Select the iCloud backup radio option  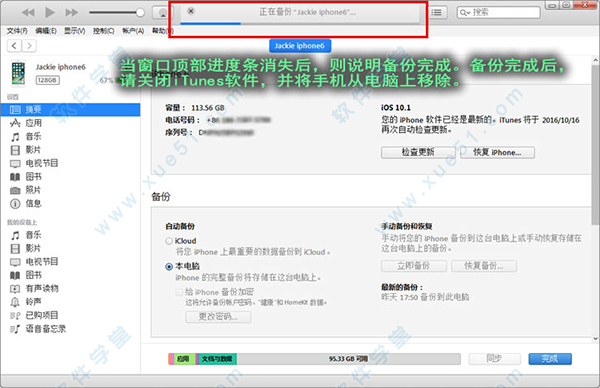tap(169, 241)
